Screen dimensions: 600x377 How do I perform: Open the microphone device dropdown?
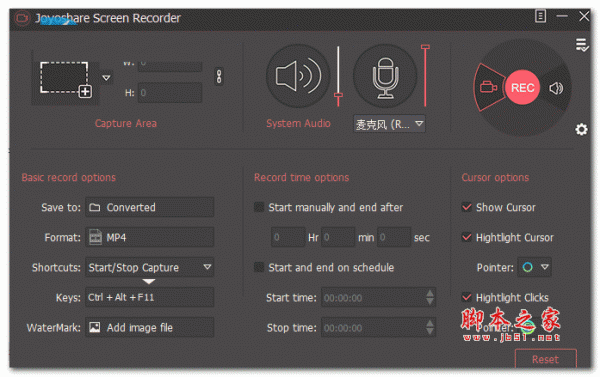coord(389,124)
